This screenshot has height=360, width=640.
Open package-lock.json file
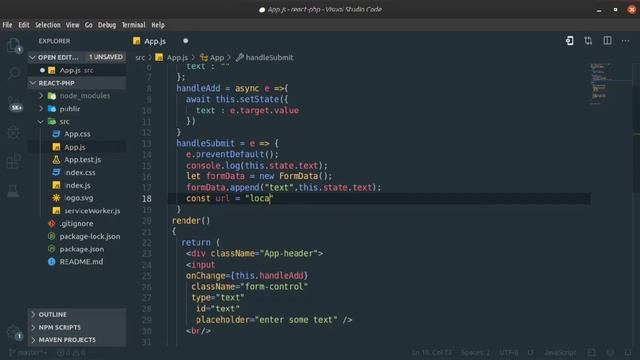click(x=77, y=236)
